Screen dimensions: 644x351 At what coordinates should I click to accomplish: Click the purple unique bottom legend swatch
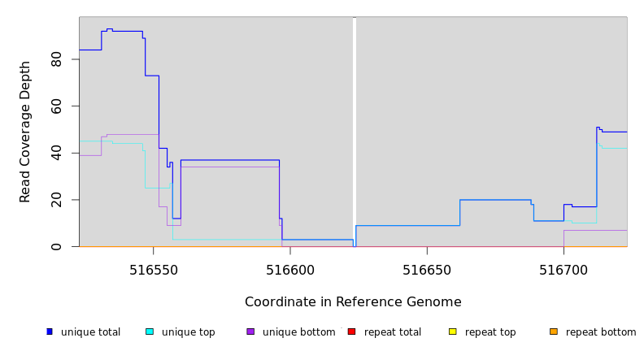tap(250, 331)
